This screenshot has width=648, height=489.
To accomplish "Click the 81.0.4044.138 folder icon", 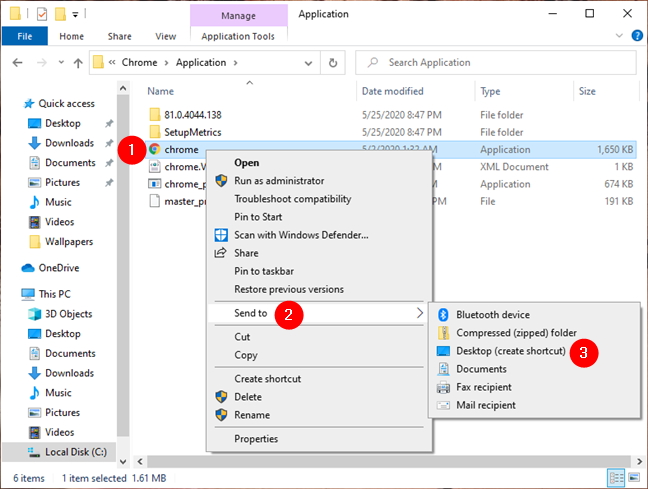I will [155, 114].
